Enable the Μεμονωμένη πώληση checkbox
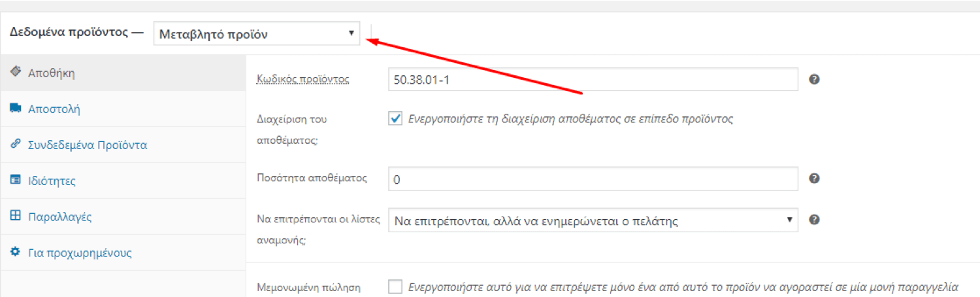This screenshot has width=980, height=297. pos(395,287)
